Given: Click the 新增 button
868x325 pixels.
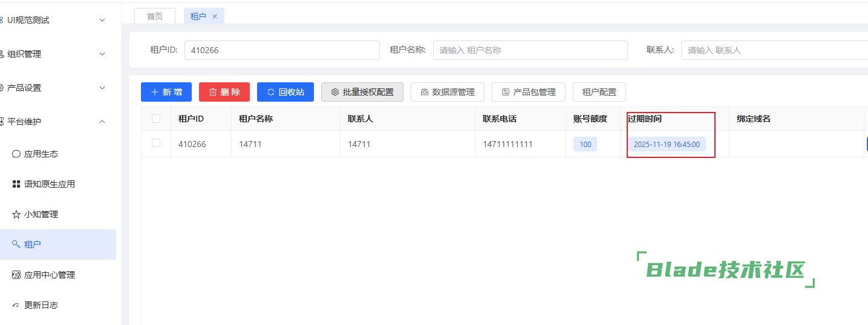Looking at the screenshot, I should 166,92.
